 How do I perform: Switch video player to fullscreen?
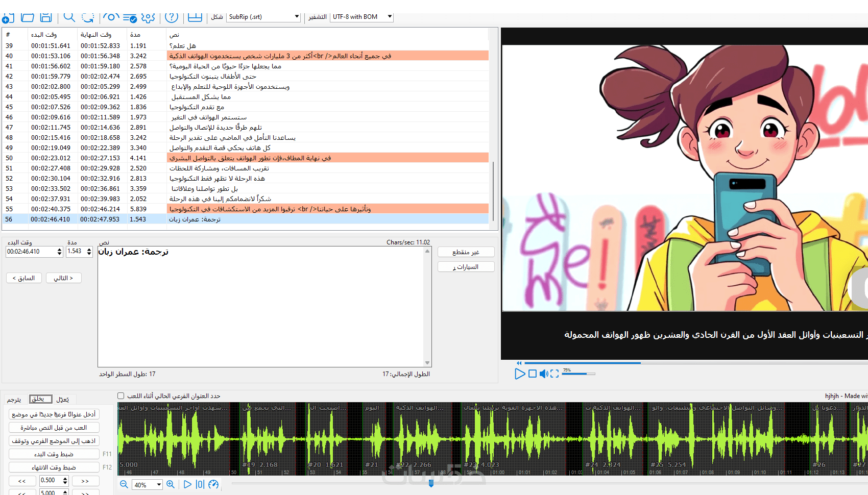[x=554, y=374]
